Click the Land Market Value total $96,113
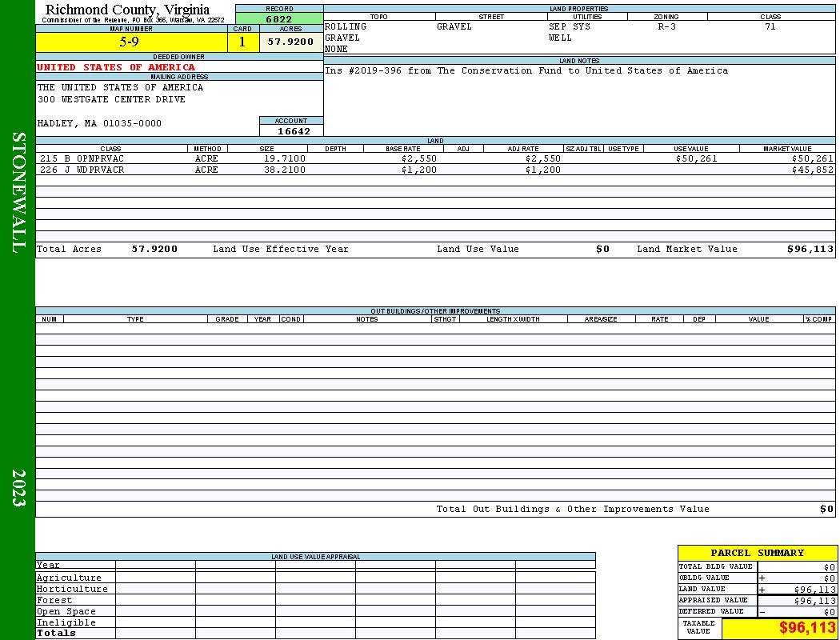Image resolution: width=840 pixels, height=640 pixels. coord(810,249)
